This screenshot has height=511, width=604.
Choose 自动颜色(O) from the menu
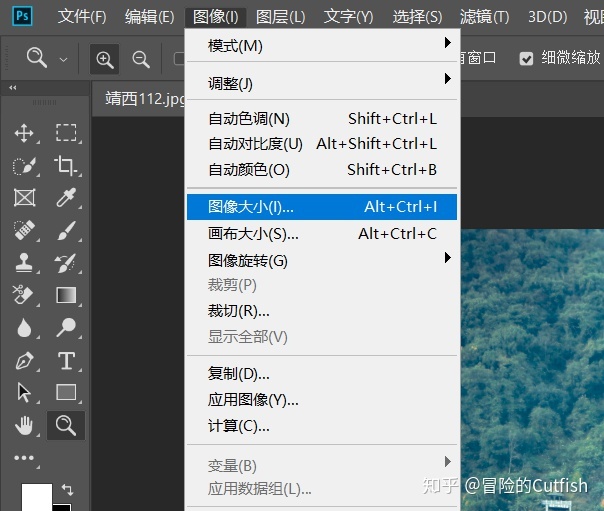[322, 170]
